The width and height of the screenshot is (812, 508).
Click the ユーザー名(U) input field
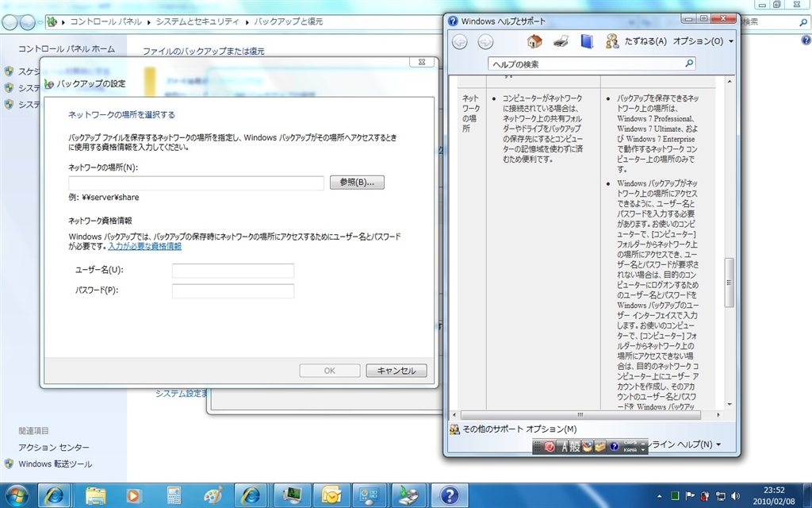(x=233, y=271)
